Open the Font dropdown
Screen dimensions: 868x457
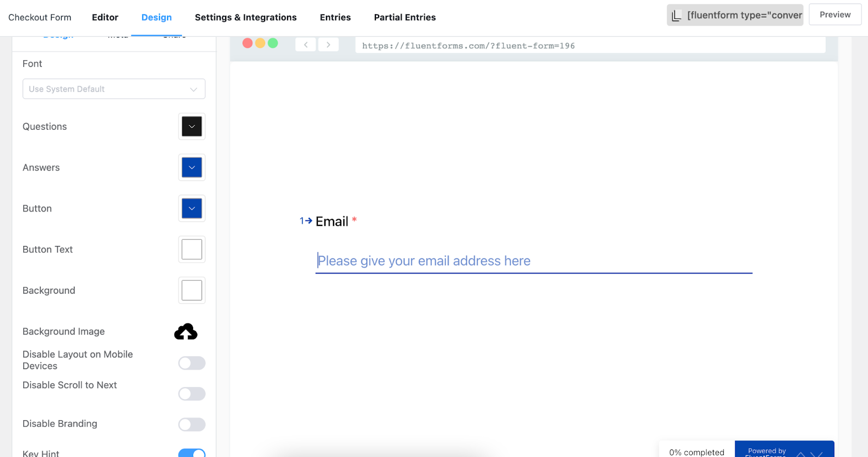[x=114, y=89]
